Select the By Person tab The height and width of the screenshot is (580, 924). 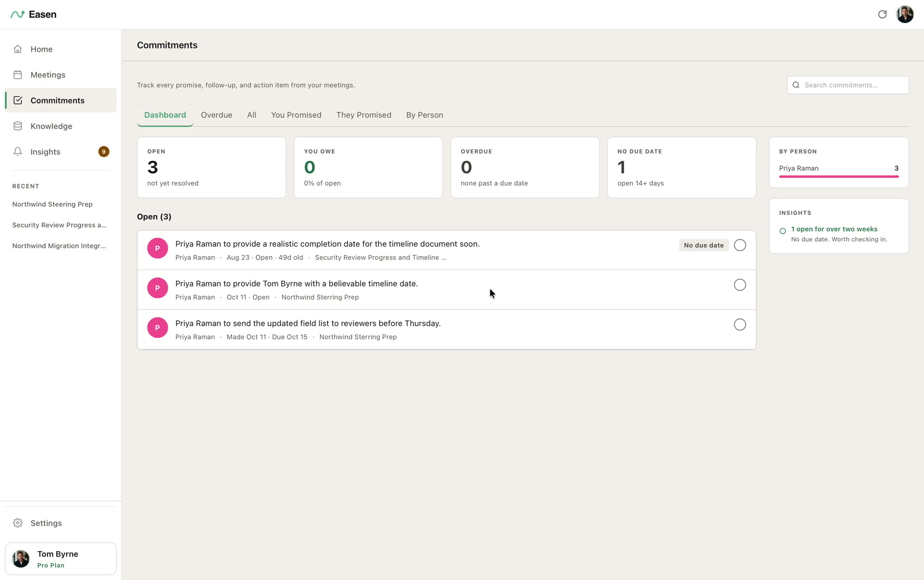425,115
